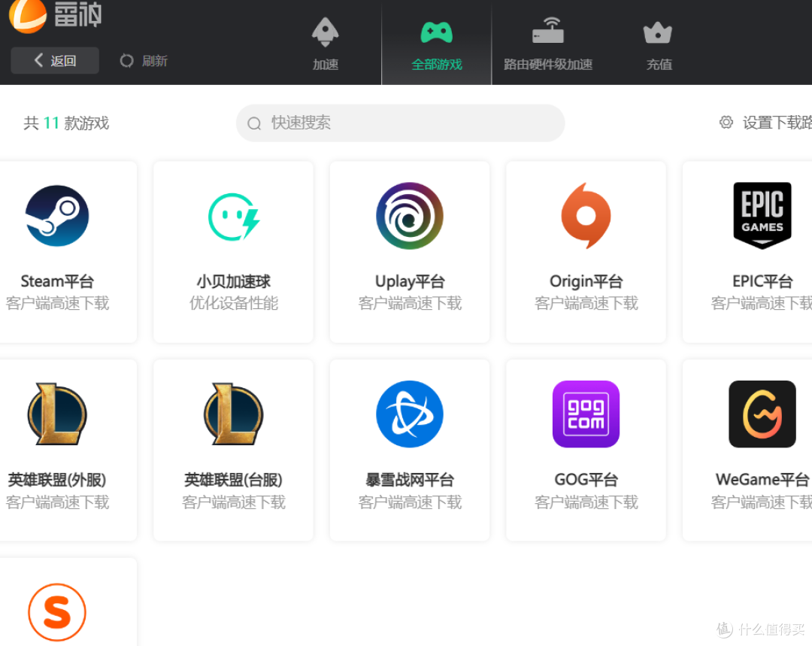Click 客户端高速下载 under GOG平台
This screenshot has width=812, height=646.
586,502
